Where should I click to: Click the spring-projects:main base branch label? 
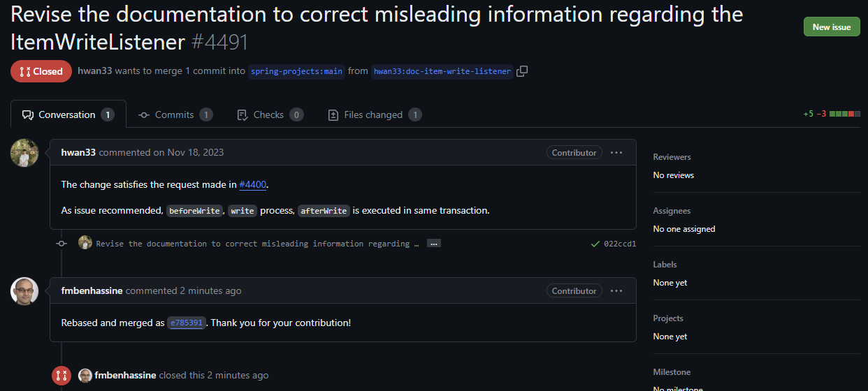[x=296, y=71]
